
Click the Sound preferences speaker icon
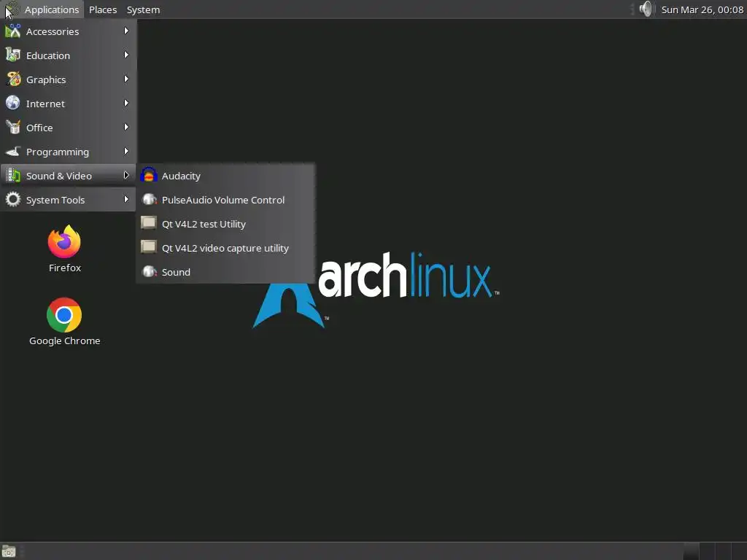point(149,272)
